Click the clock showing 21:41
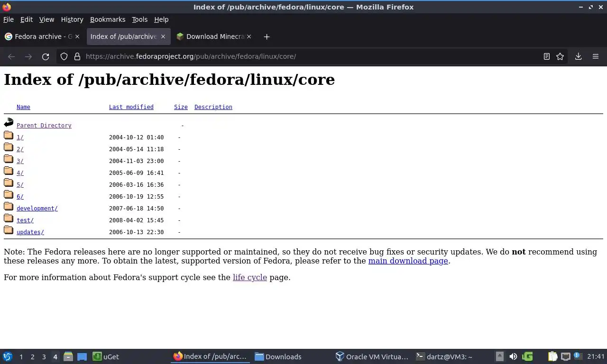The image size is (607, 364). click(x=596, y=356)
